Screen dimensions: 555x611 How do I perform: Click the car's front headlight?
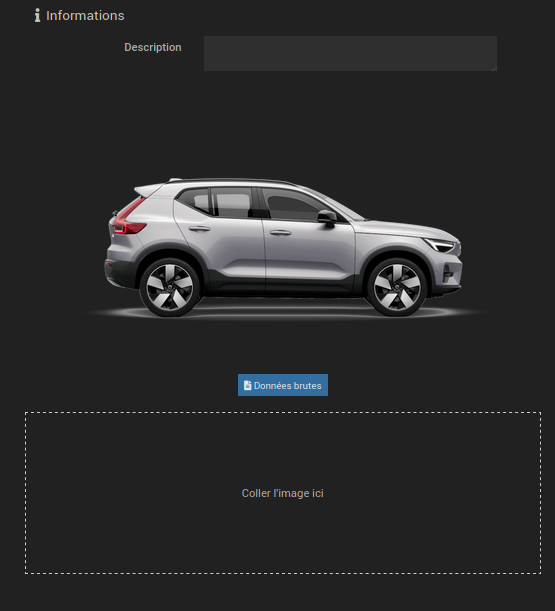tap(440, 245)
